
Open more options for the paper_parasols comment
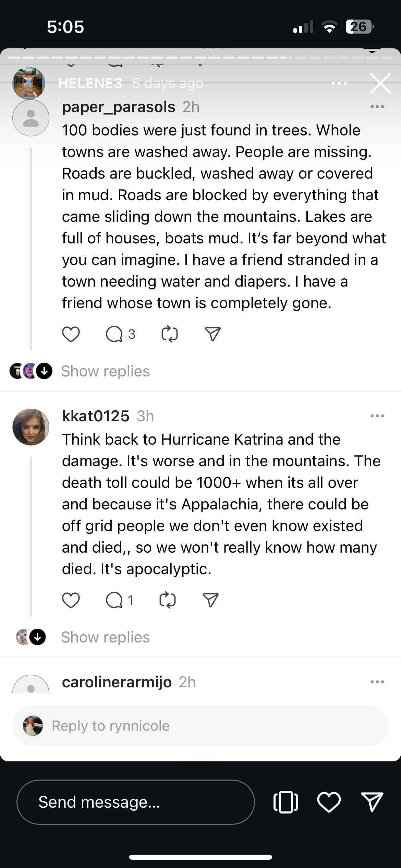point(377,107)
